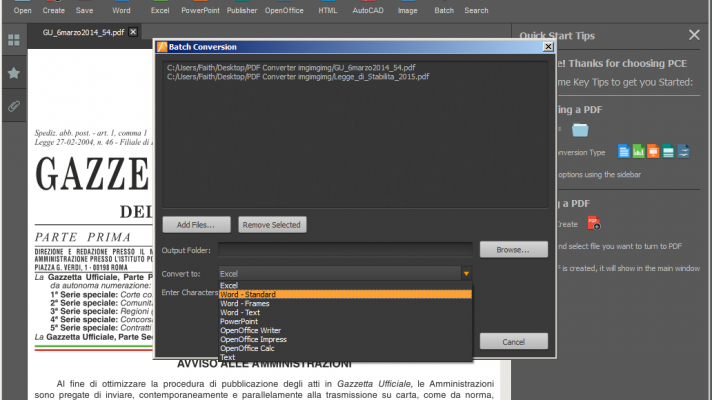The image size is (712, 400).
Task: Open the thumbnails grid sidebar panel
Action: point(14,40)
